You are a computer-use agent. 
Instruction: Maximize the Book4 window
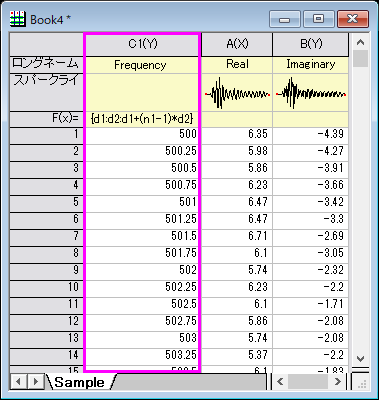[x=318, y=19]
